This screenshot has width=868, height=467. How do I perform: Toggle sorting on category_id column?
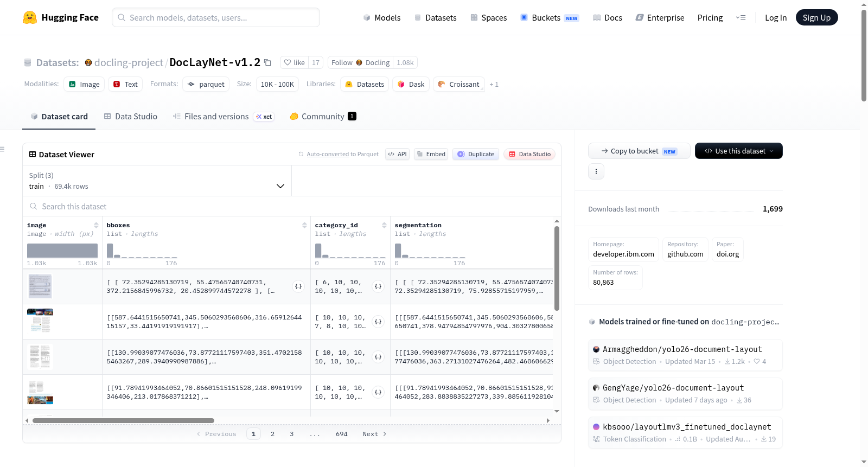click(384, 225)
